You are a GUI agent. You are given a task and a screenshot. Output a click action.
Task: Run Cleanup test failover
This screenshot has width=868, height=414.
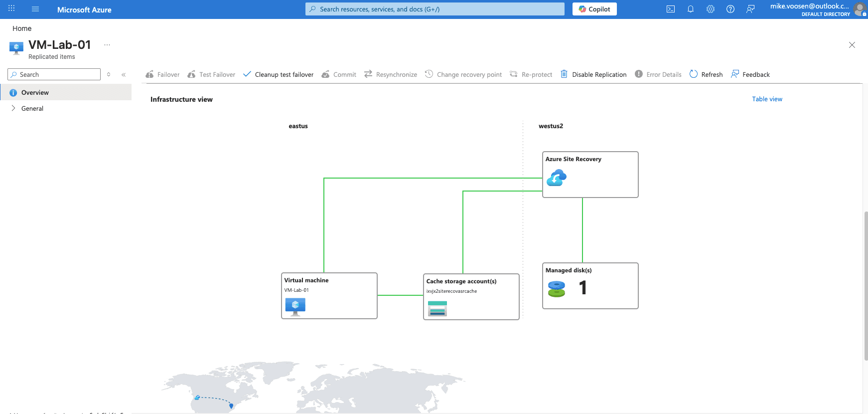click(x=278, y=74)
